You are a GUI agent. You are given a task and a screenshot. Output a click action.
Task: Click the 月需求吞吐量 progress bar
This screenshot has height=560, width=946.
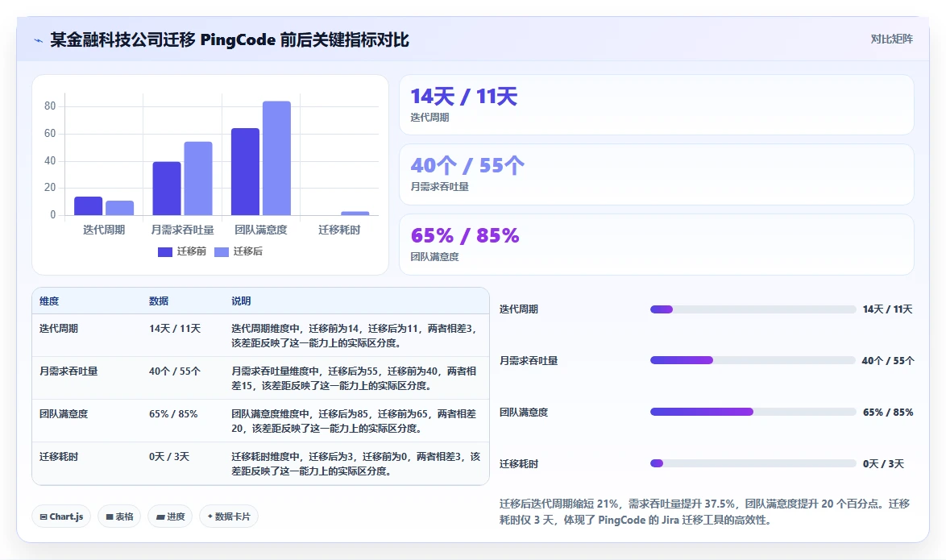753,361
